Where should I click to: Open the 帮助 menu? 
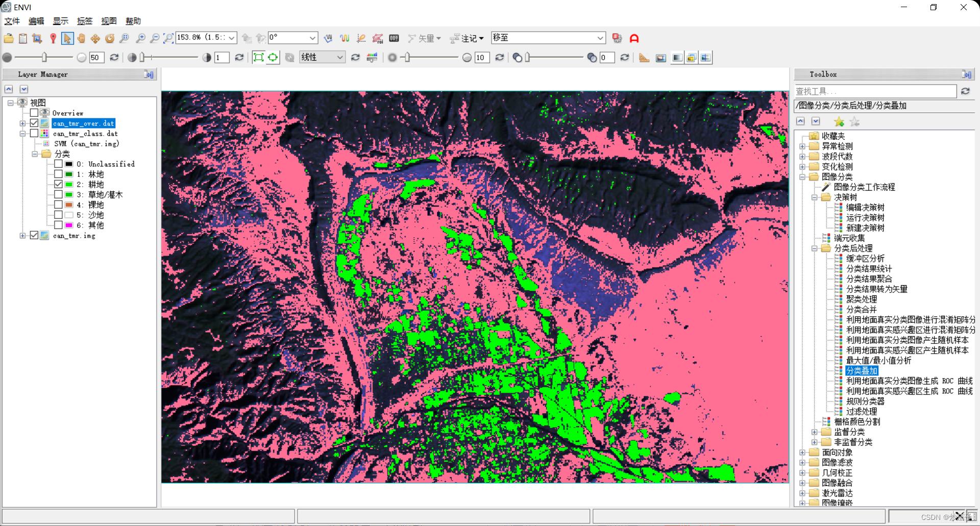pos(133,21)
